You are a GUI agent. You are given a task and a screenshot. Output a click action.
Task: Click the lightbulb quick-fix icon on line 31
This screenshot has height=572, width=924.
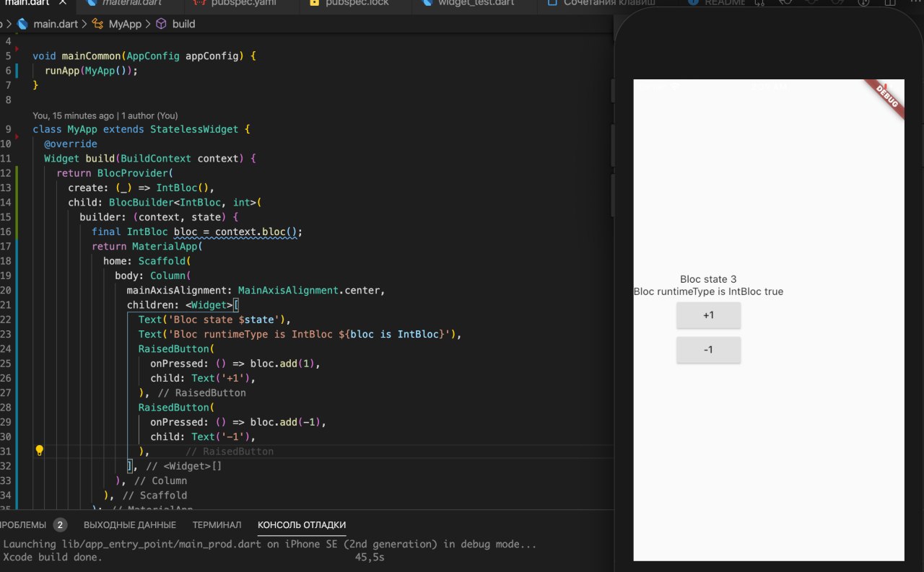[40, 451]
